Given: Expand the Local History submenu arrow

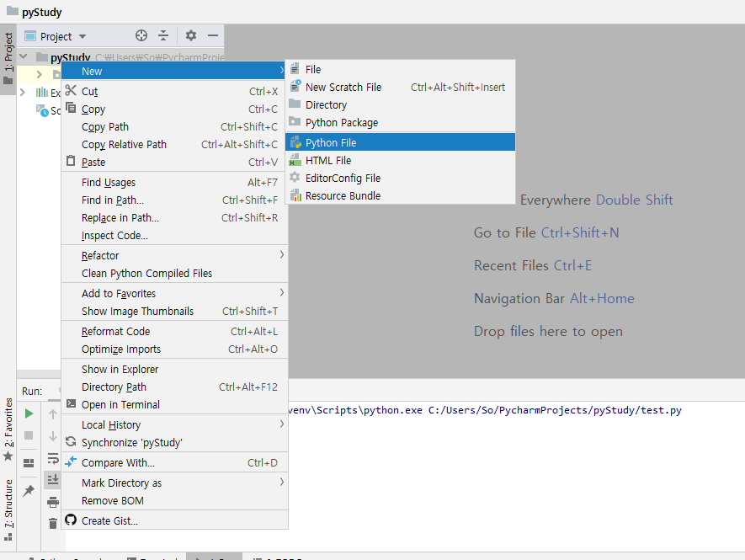Looking at the screenshot, I should pos(282,424).
